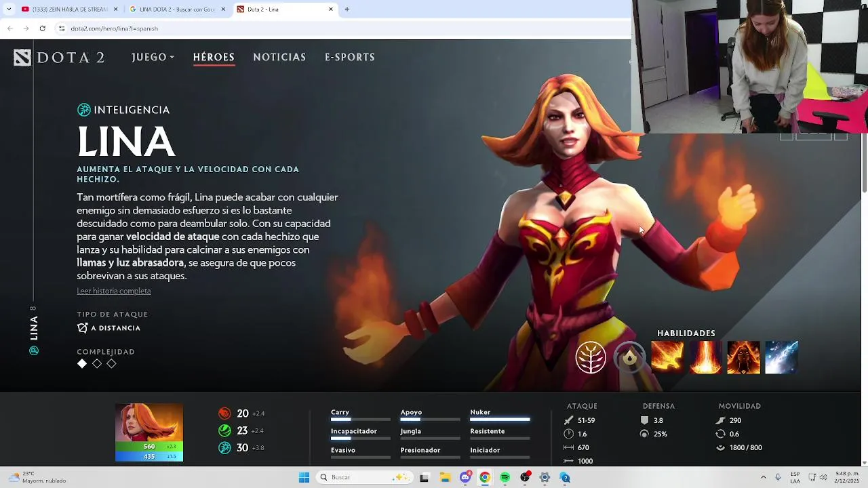
Task: Reload the page
Action: click(x=42, y=28)
